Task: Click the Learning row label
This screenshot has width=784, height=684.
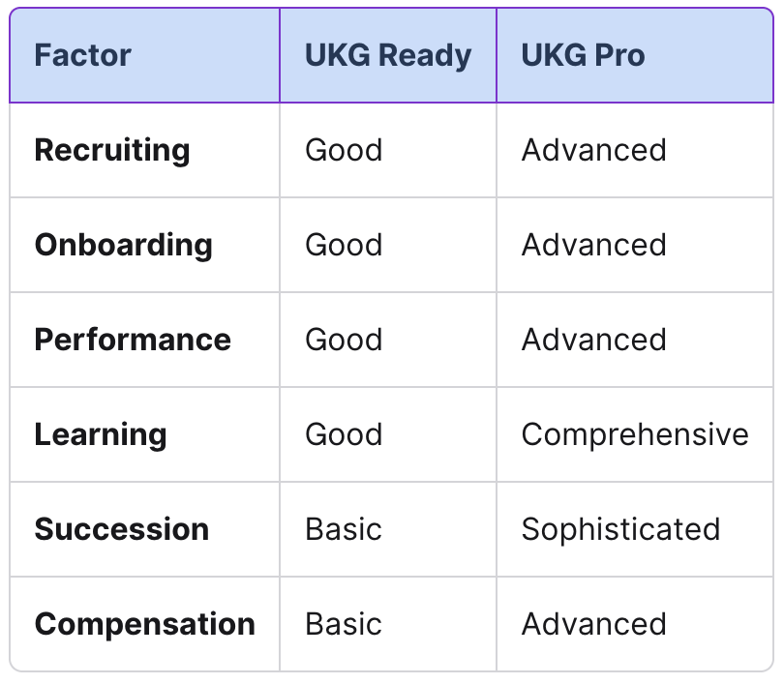Action: (x=101, y=434)
